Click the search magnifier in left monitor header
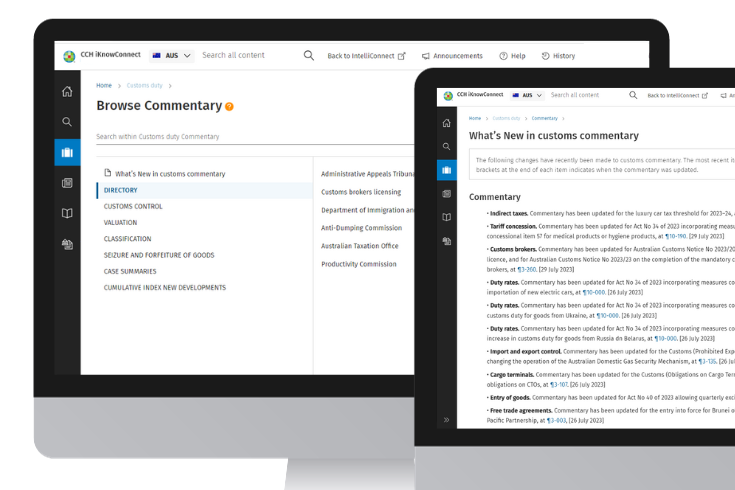The width and height of the screenshot is (735, 490). 308,56
